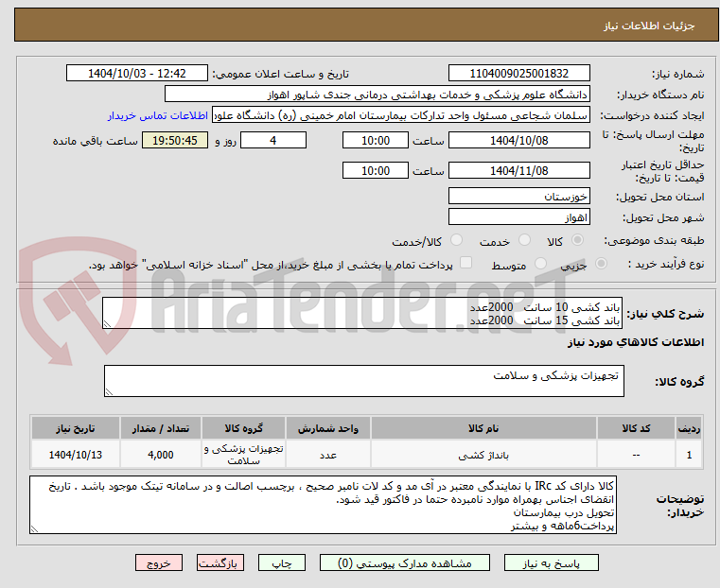This screenshot has width=720, height=588.
Task: Click the remaining time field 19:50:45
Action: point(175,140)
